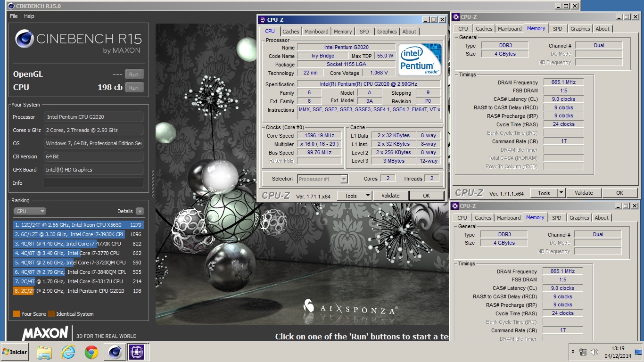Select ranking row Intel Xeon CPU X5650
This screenshot has height=362, width=644.
[78, 225]
